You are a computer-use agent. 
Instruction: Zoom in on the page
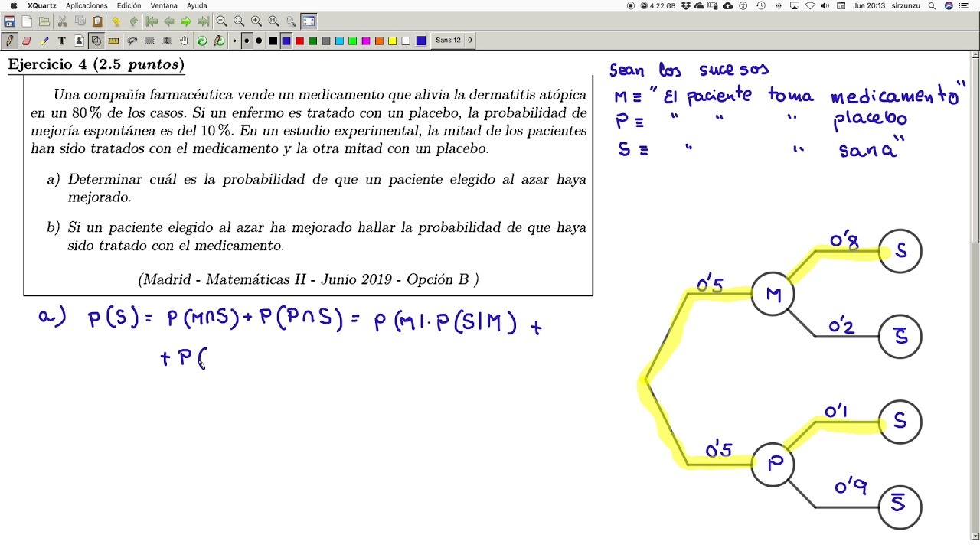point(256,21)
